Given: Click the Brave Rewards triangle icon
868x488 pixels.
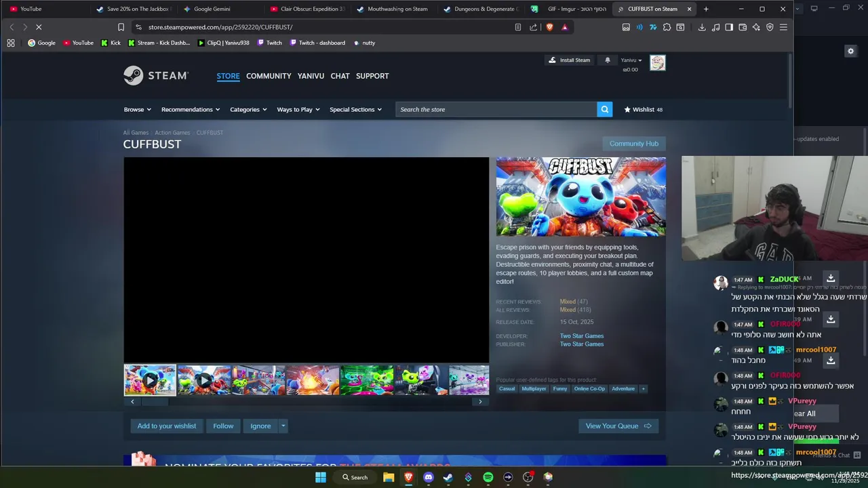Looking at the screenshot, I should click(x=564, y=27).
